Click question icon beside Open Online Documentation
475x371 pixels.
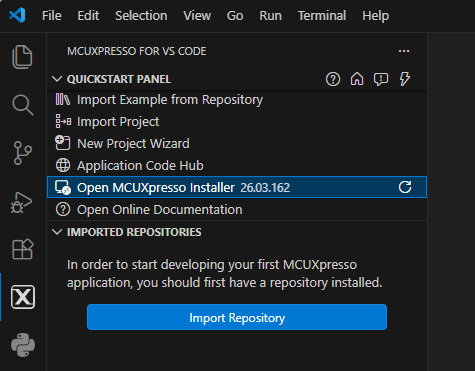coord(63,209)
